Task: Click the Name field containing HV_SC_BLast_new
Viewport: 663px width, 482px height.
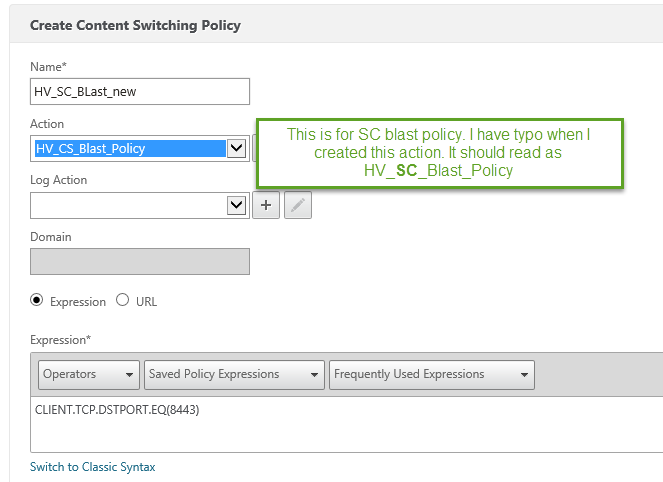Action: tap(140, 91)
